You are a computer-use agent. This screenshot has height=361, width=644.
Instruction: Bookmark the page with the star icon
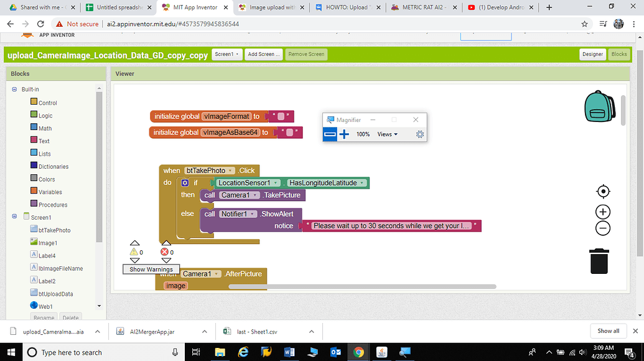click(584, 23)
